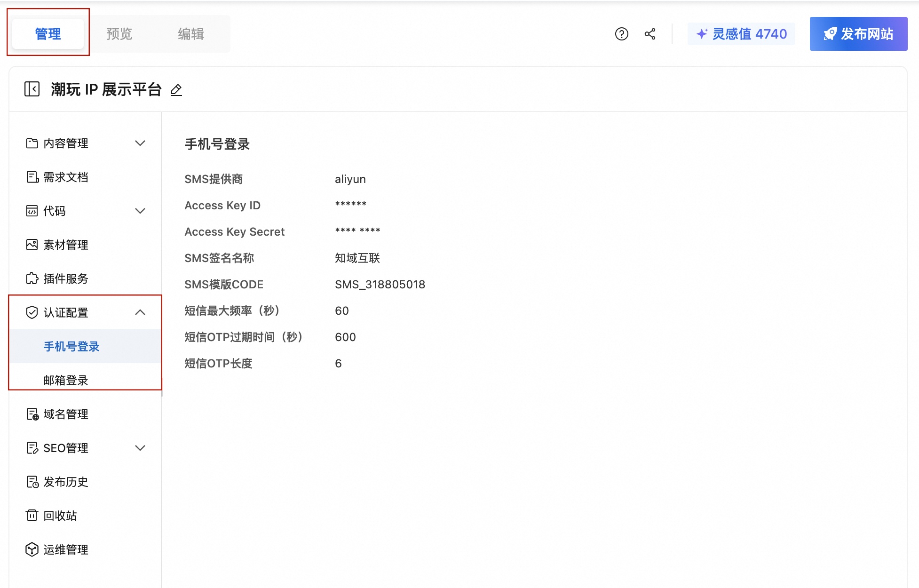Open the 内容管理 folder icon in sidebar
The image size is (919, 588).
[x=32, y=143]
